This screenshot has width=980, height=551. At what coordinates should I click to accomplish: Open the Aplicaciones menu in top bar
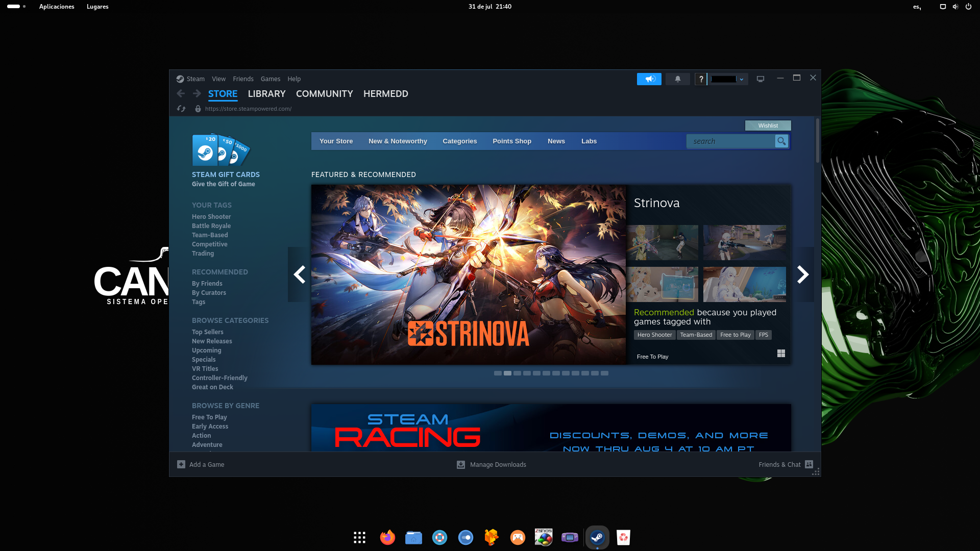pyautogui.click(x=57, y=7)
